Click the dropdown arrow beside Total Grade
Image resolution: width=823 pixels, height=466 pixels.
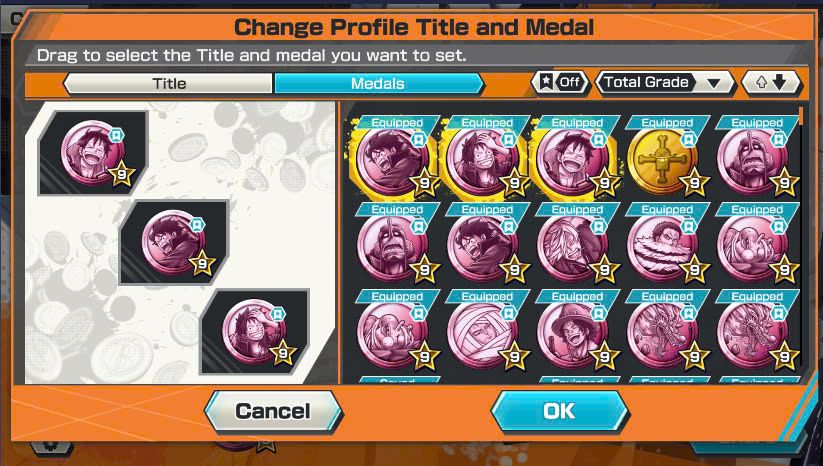click(x=713, y=83)
